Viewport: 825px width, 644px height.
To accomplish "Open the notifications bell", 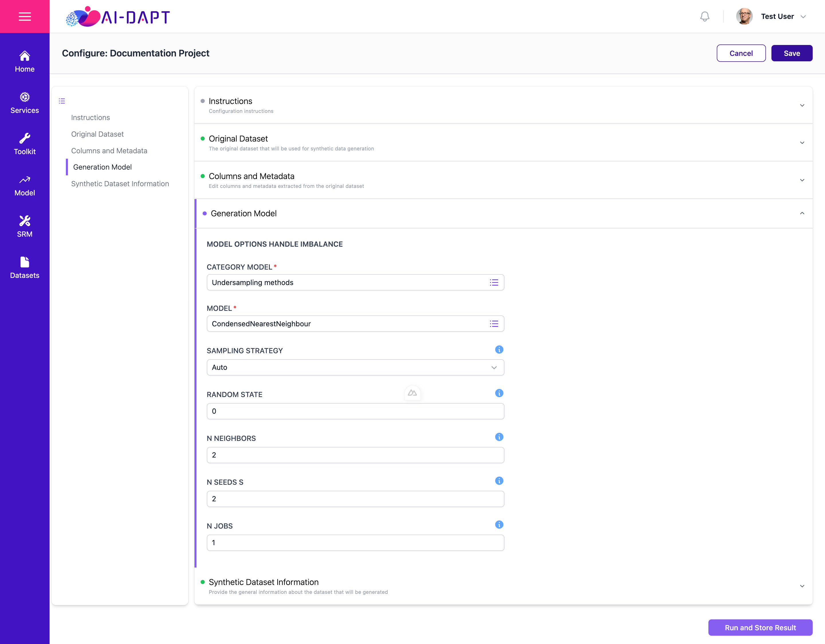I will [x=704, y=16].
